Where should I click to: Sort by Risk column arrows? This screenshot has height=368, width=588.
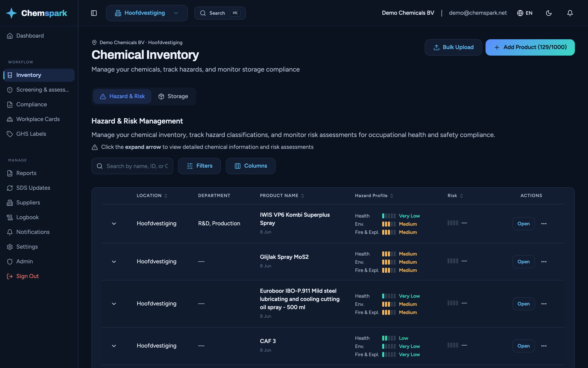point(461,196)
